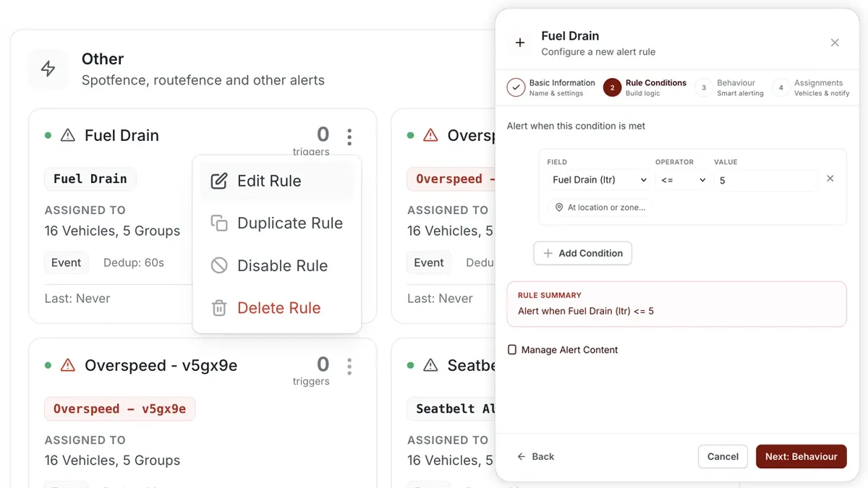The height and width of the screenshot is (488, 868).
Task: Click the Add Condition button
Action: tap(583, 253)
